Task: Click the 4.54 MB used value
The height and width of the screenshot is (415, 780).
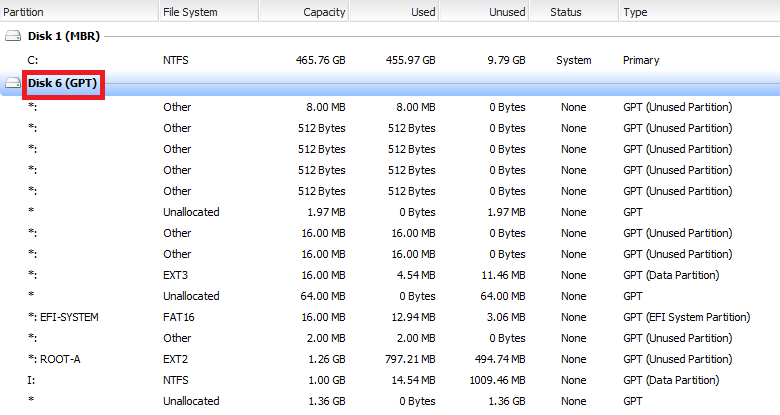Action: click(x=416, y=275)
